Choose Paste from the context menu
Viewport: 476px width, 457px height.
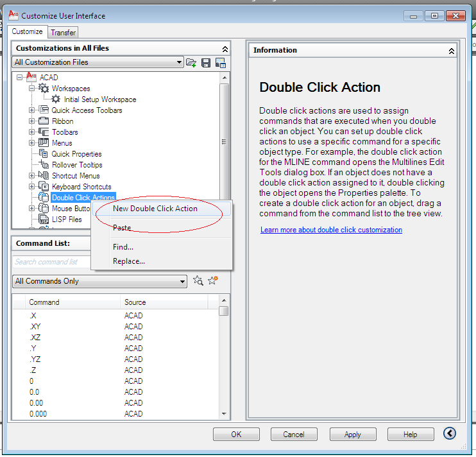pos(162,228)
